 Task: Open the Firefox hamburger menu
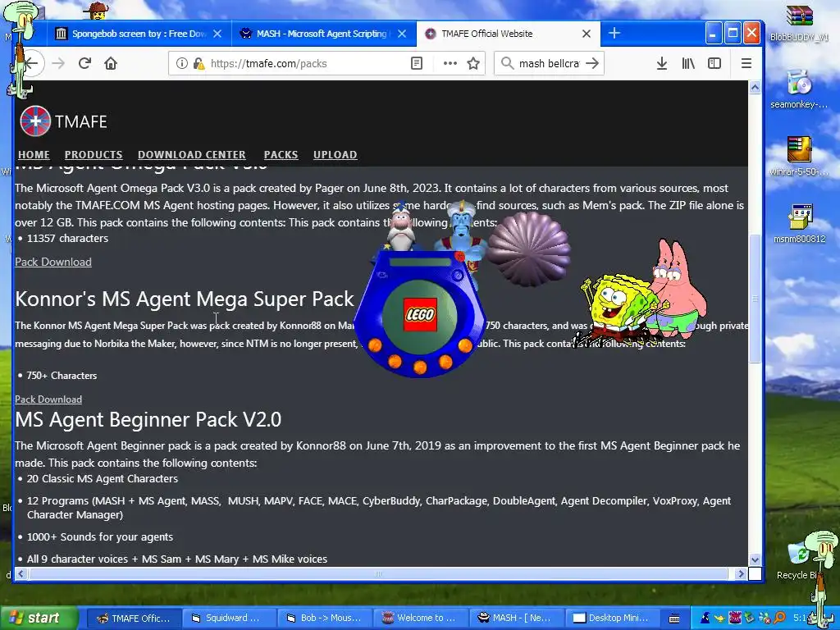coord(746,63)
